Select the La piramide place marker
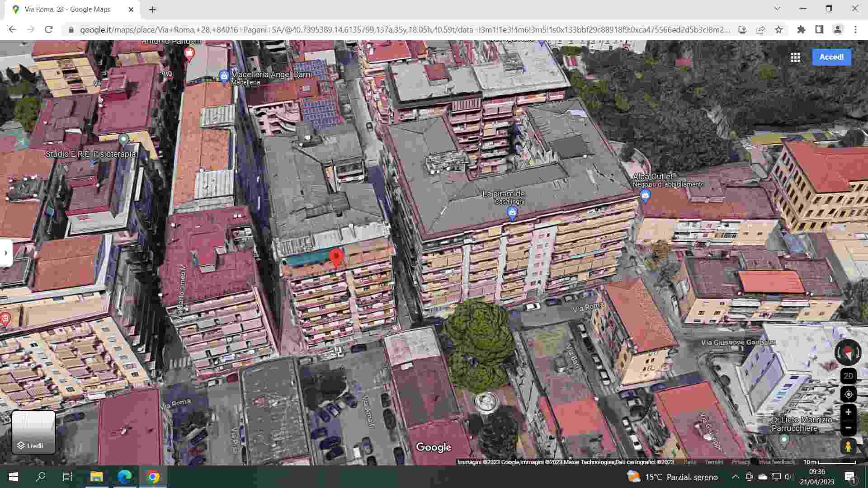Viewport: 868px width, 488px height. (512, 212)
